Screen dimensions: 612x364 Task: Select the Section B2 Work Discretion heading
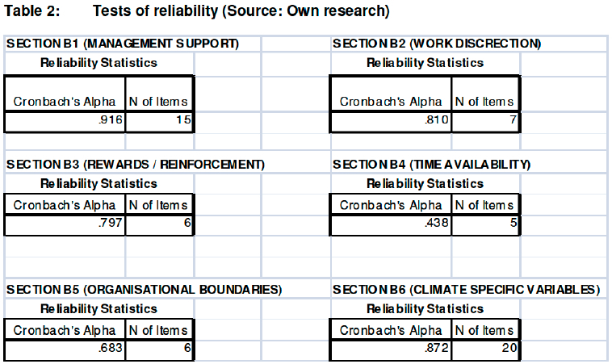coord(437,44)
